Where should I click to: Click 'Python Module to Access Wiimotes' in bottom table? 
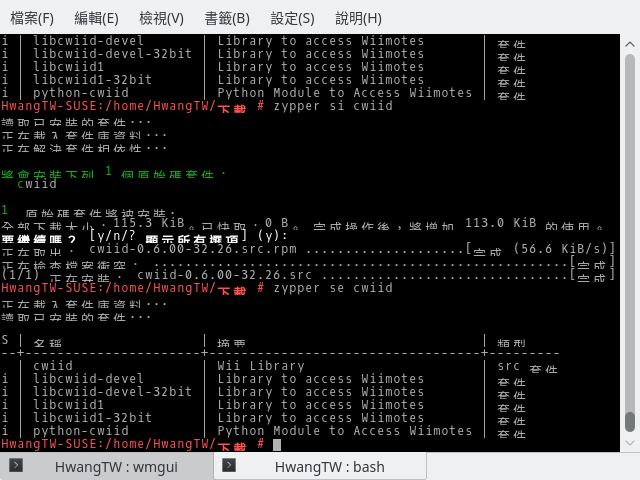coord(344,431)
